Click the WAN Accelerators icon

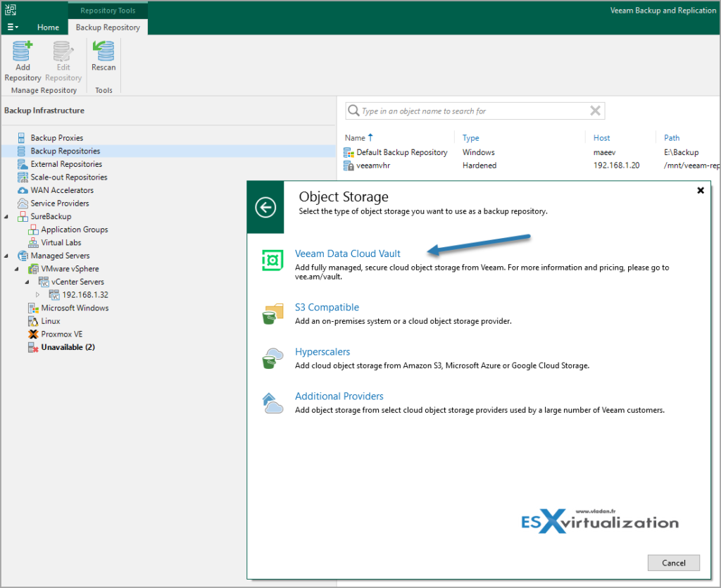click(x=24, y=190)
